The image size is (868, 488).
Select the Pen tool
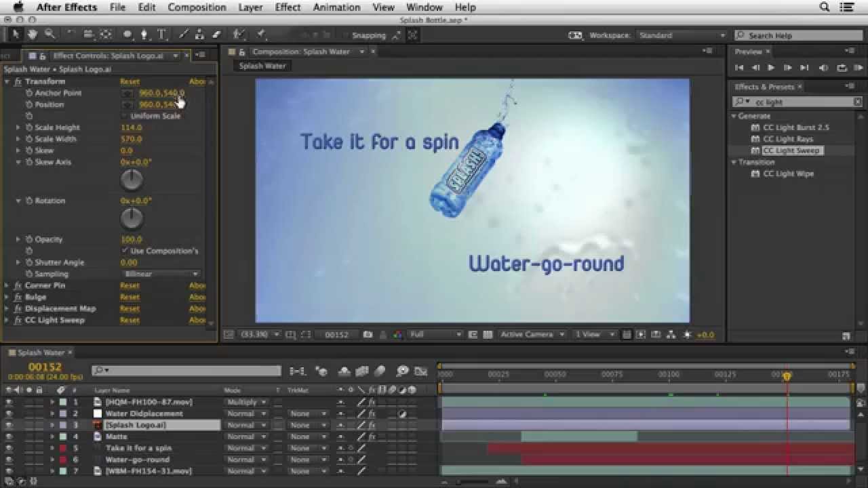(x=144, y=35)
